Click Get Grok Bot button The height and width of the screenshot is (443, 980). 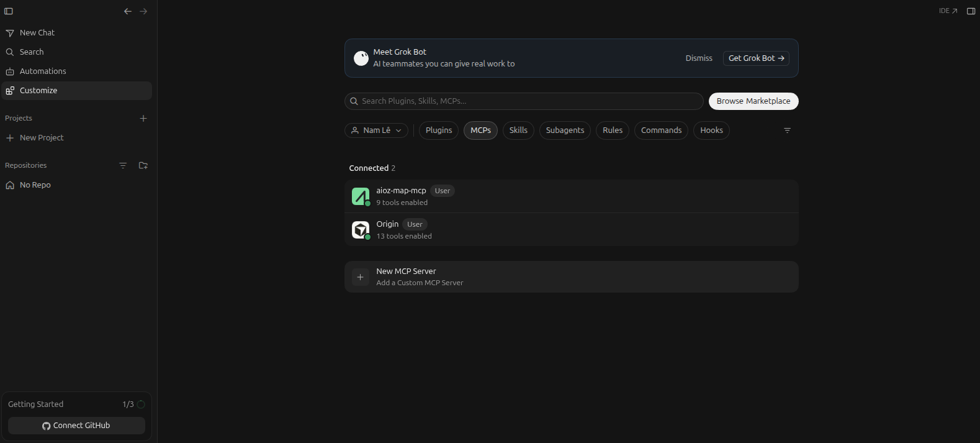pos(756,58)
